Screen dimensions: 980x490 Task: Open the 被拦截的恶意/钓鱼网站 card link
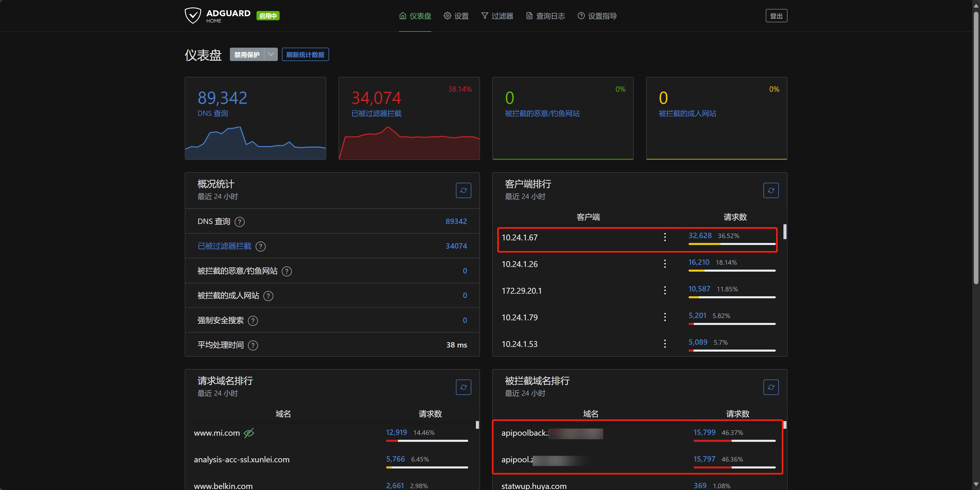[x=542, y=113]
